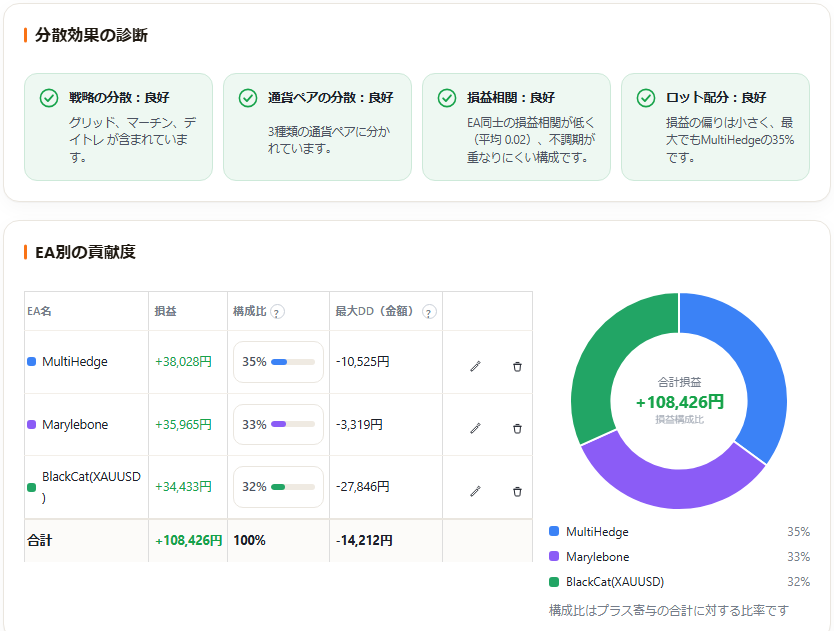834x631 pixels.
Task: Click BlackCat 32% progress bar
Action: (293, 487)
